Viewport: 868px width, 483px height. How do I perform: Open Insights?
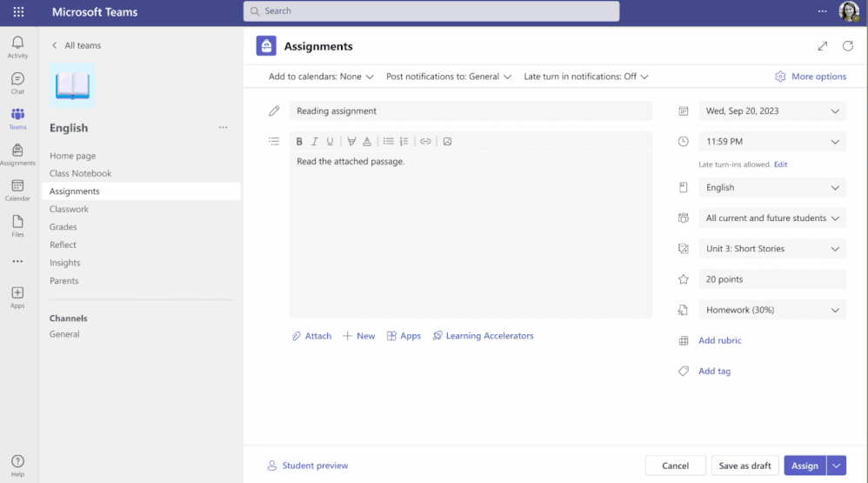[64, 263]
